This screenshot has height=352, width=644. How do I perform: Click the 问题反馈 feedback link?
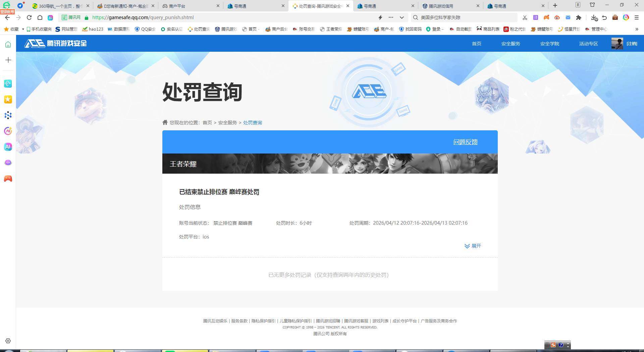click(465, 142)
